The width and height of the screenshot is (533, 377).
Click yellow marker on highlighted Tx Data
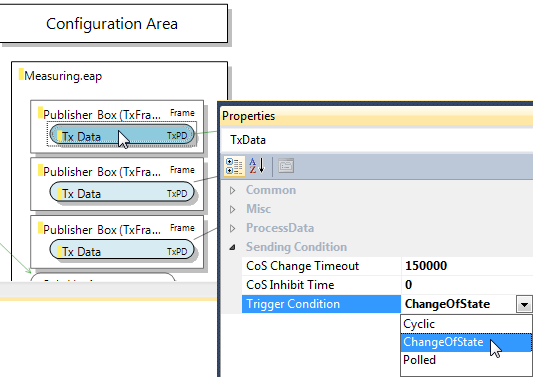[x=59, y=136]
